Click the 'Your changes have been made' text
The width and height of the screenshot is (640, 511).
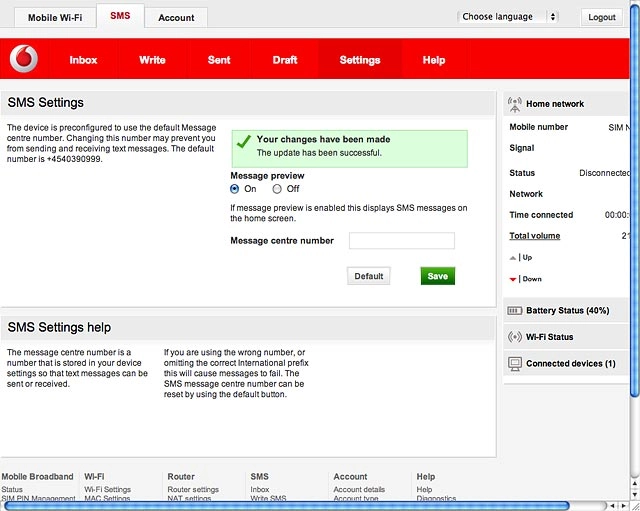323,139
